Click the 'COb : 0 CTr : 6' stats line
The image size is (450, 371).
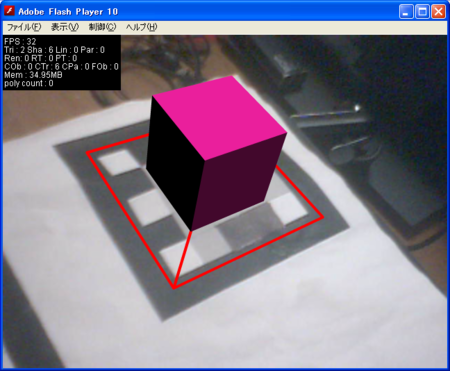[x=61, y=67]
